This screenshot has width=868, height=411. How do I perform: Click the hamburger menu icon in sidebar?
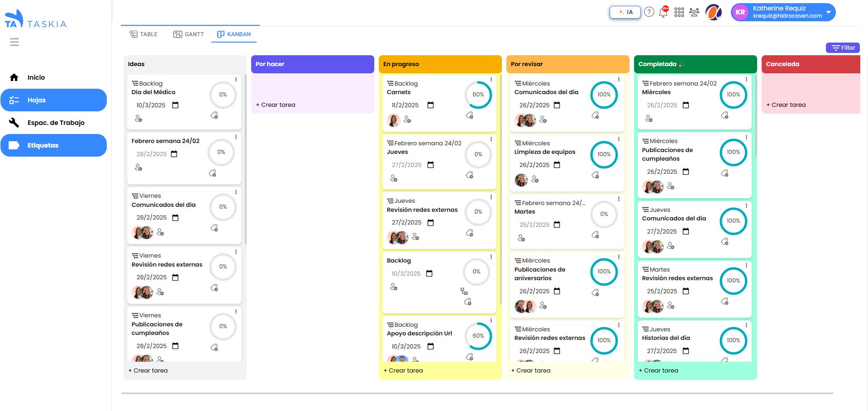click(14, 42)
